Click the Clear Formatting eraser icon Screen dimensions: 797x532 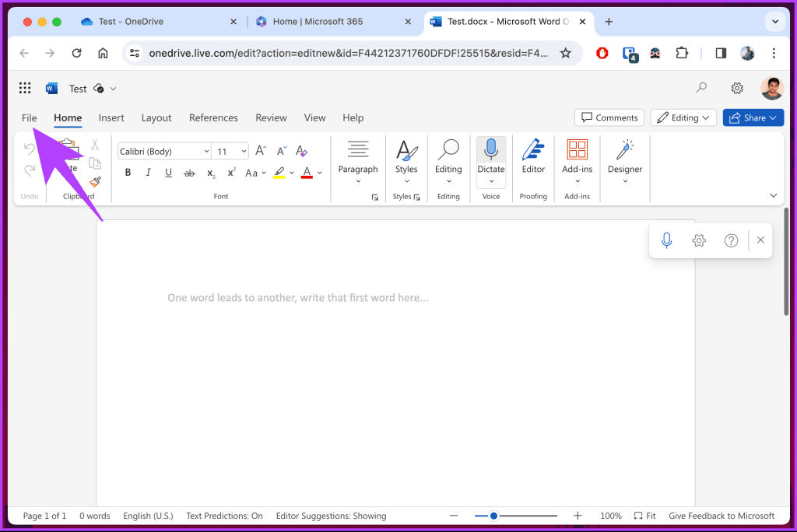302,152
